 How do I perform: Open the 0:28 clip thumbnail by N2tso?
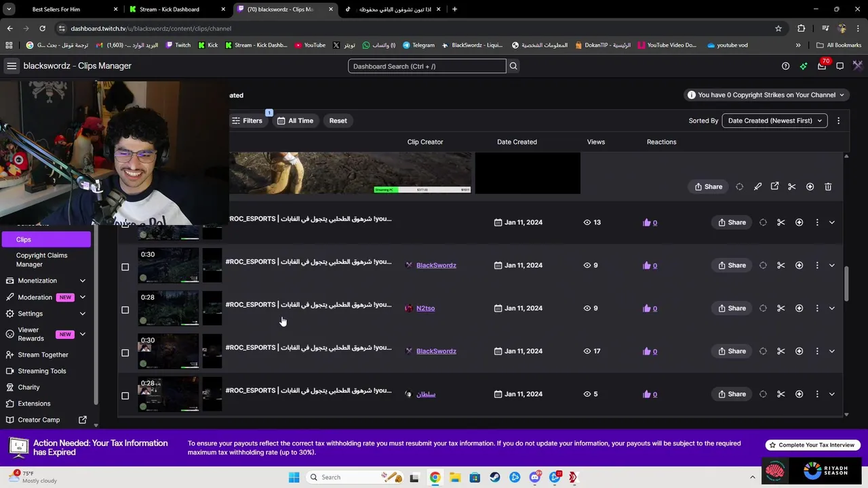point(169,308)
